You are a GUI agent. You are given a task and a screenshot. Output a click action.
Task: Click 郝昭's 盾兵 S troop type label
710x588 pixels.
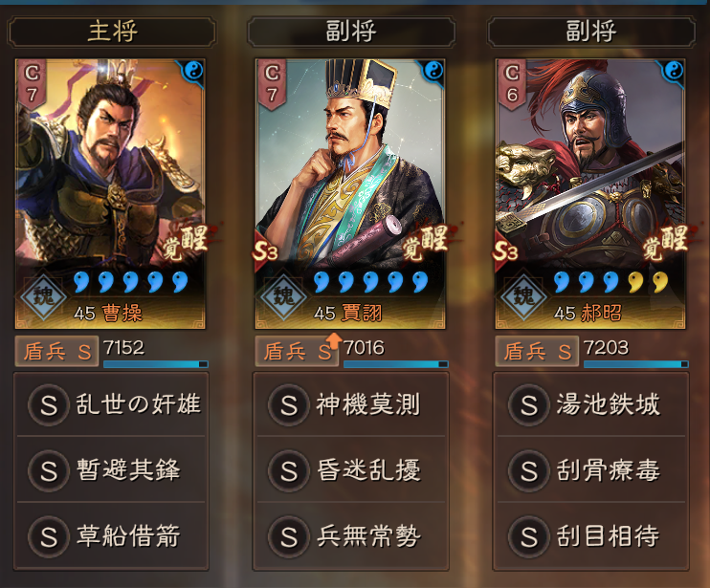tap(537, 351)
